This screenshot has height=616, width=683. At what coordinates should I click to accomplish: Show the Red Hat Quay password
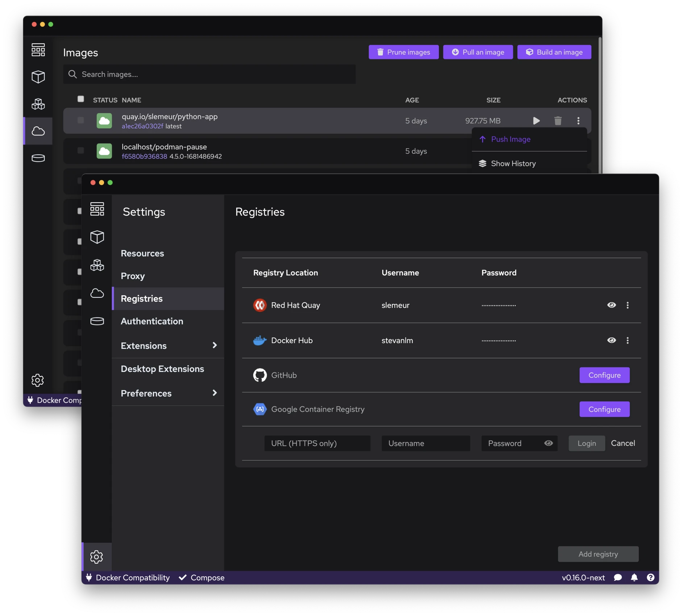(x=611, y=305)
